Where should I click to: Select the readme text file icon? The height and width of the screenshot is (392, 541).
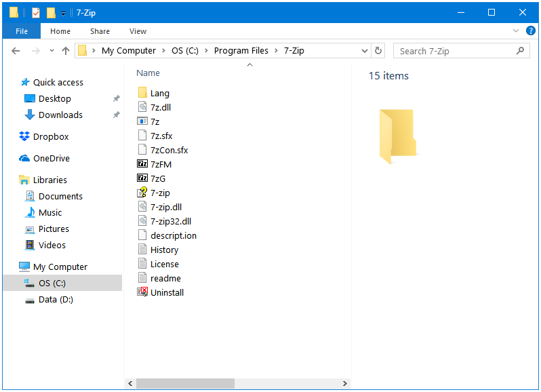(142, 278)
